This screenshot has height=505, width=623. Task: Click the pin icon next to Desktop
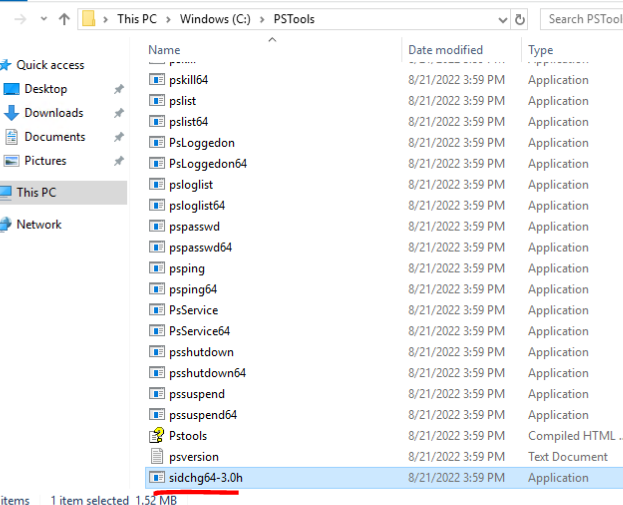pyautogui.click(x=119, y=89)
